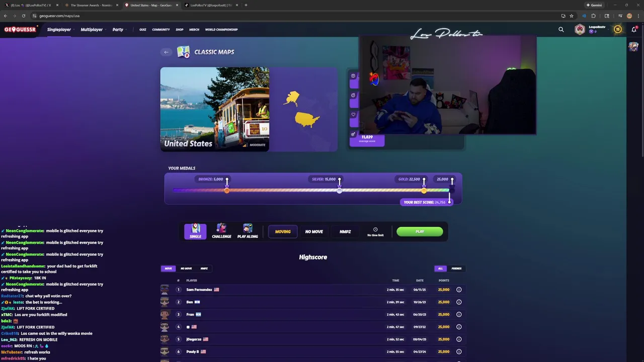Image resolution: width=644 pixels, height=362 pixels.
Task: Click the address bar URL
Action: click(59, 16)
